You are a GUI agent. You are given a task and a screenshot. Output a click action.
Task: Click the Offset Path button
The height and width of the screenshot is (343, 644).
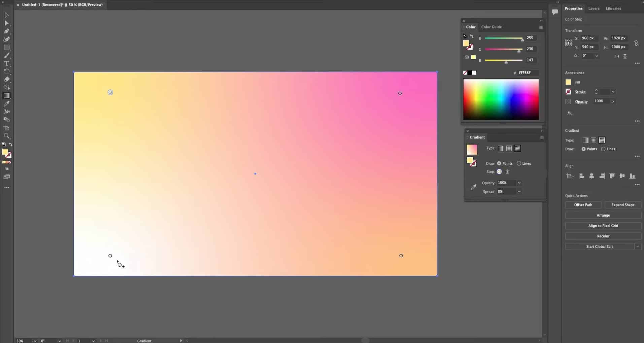click(x=583, y=205)
